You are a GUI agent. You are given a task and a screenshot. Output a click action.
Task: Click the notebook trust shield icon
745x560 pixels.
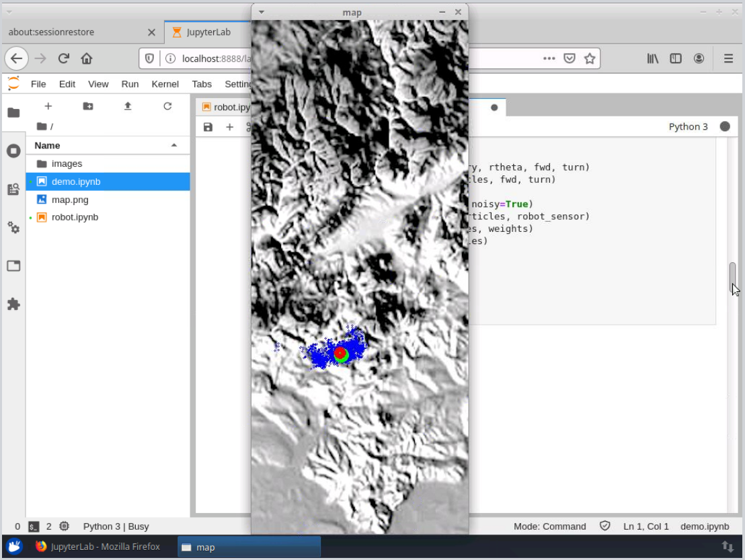pyautogui.click(x=605, y=526)
